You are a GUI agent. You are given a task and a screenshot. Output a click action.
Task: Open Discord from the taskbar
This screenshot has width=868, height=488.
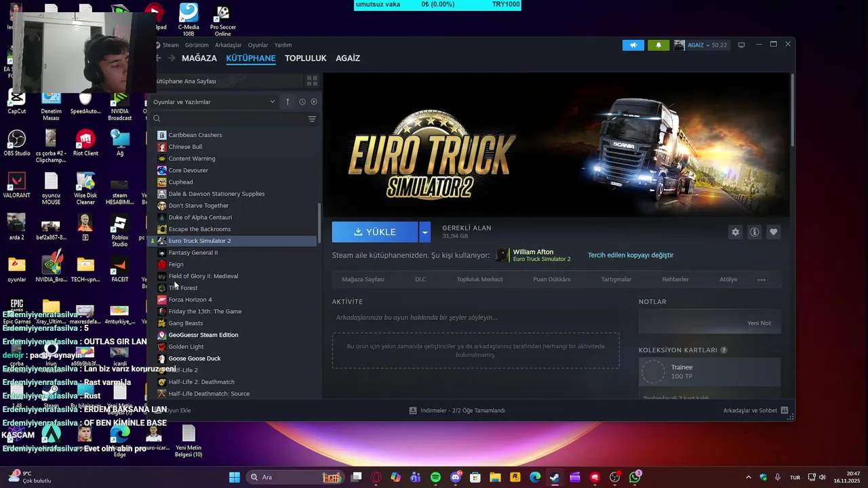456,477
